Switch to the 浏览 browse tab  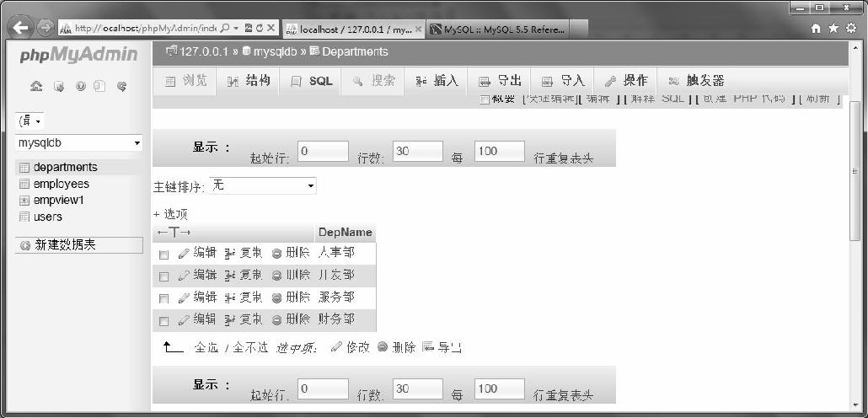pyautogui.click(x=186, y=82)
